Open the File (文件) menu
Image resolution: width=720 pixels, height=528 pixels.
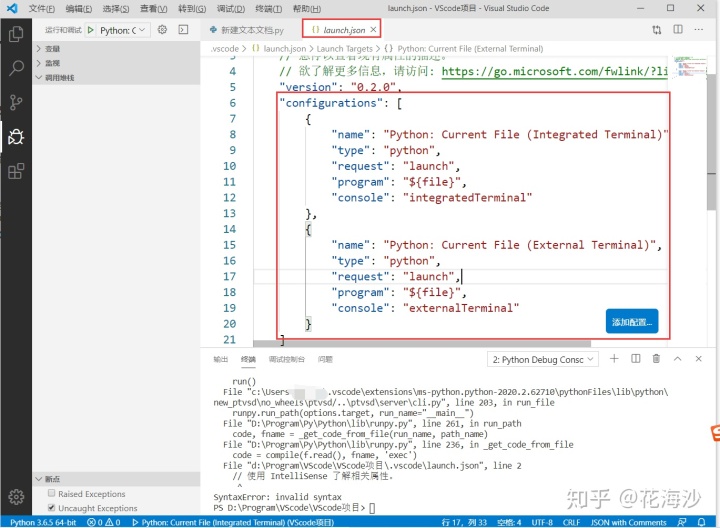(41, 8)
